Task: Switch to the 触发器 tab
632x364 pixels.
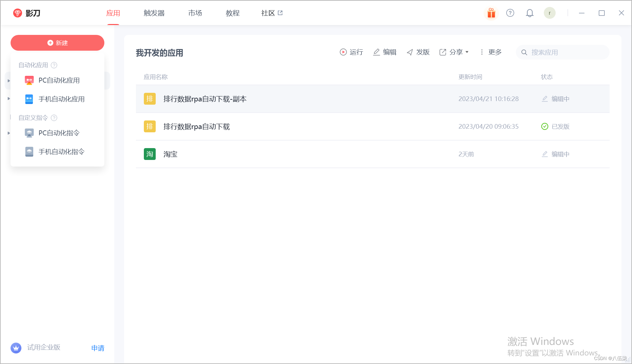Action: coord(154,13)
